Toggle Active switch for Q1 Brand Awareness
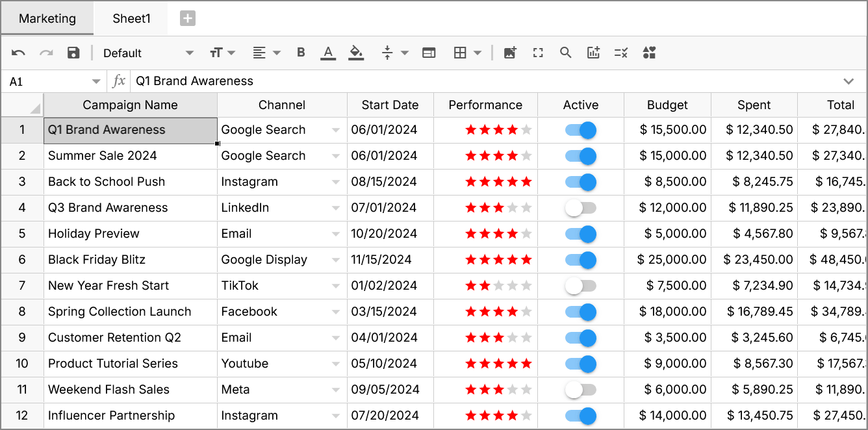 [x=581, y=130]
